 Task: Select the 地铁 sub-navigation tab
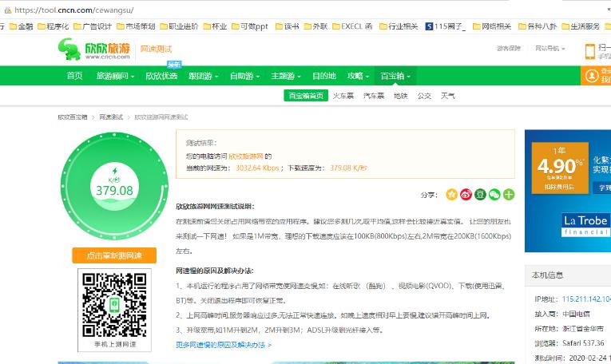[x=401, y=96]
